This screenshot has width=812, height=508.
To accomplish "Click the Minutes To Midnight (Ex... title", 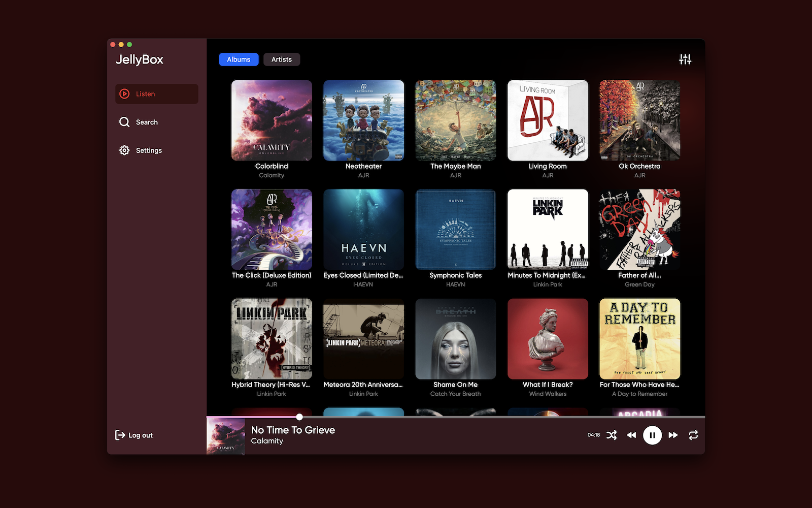I will (x=547, y=275).
